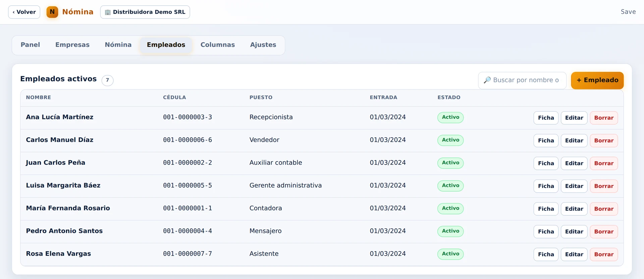This screenshot has height=279, width=644.
Task: Remove Juan Carlos Peña using Borrar
Action: pos(604,163)
